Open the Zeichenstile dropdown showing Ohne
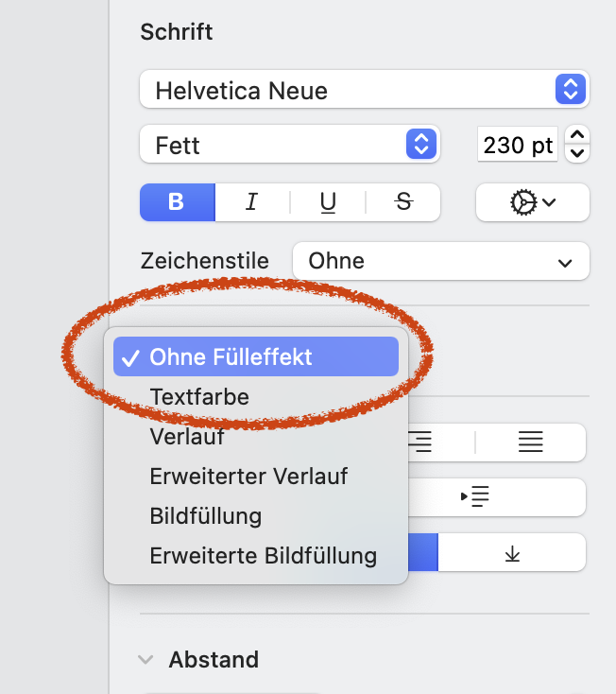Screen dimensions: 616x694 pos(440,261)
